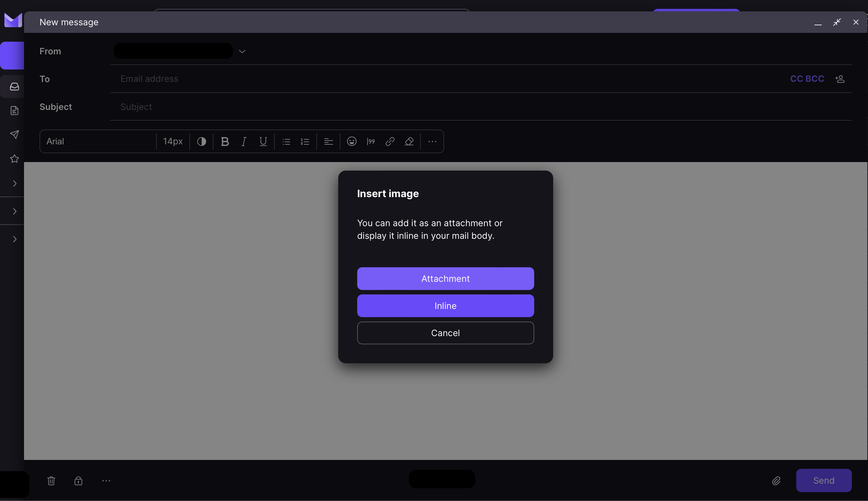Open the Proton Mail logo
This screenshot has width=868, height=501.
13,20
